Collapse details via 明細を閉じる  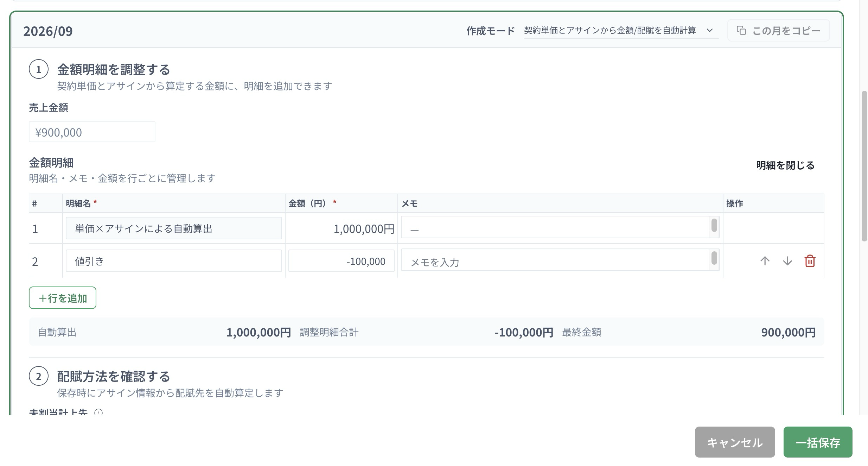pyautogui.click(x=785, y=165)
